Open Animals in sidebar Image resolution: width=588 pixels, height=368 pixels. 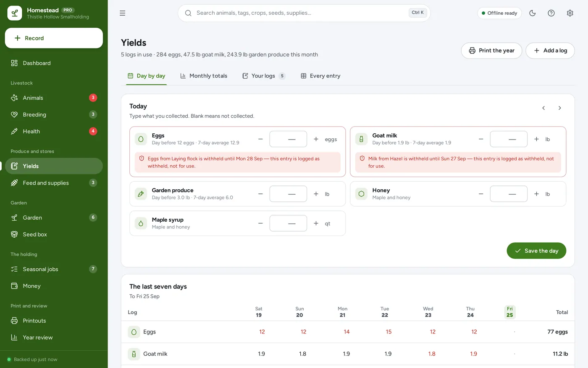point(54,98)
